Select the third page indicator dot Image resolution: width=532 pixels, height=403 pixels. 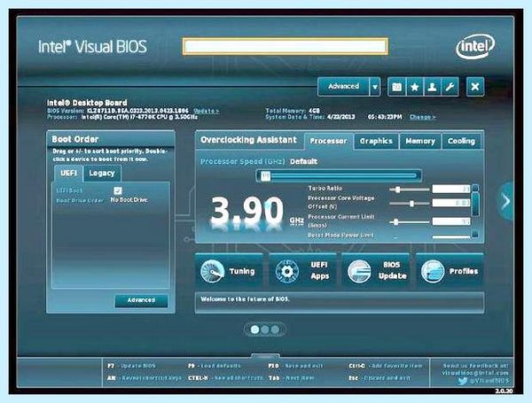pos(276,329)
